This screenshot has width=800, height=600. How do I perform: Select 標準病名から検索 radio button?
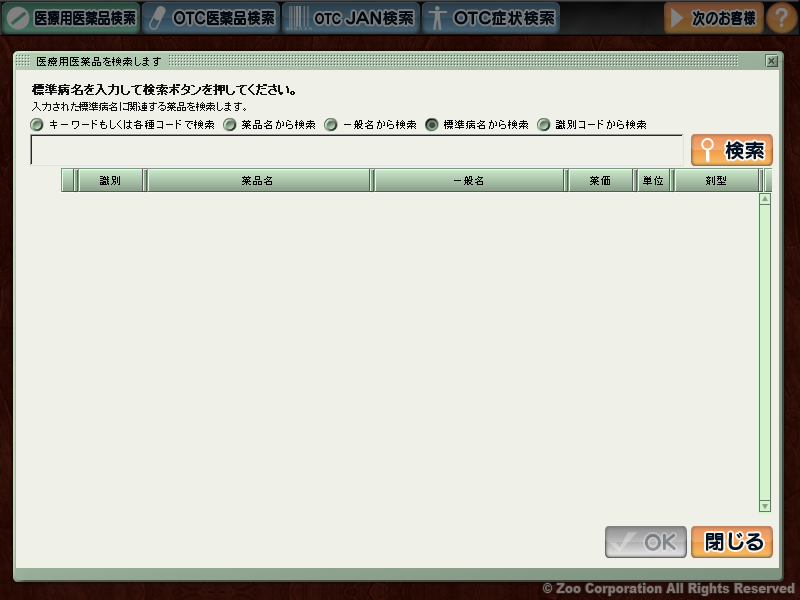(432, 124)
